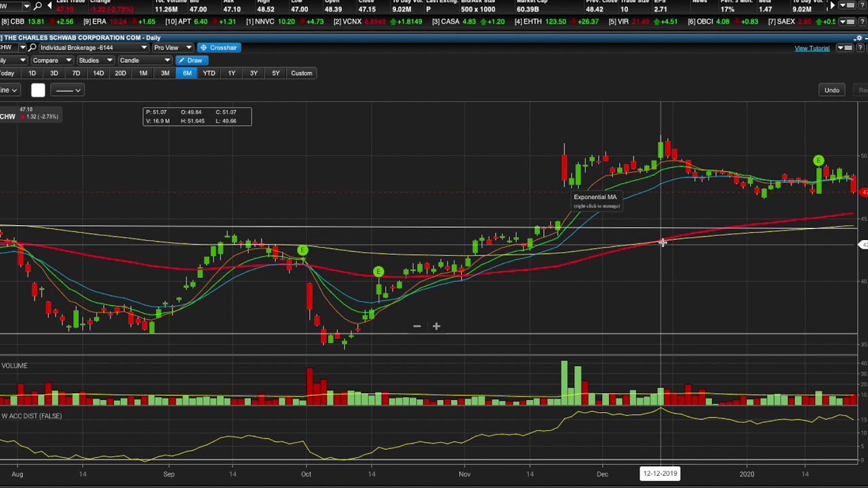The width and height of the screenshot is (868, 488).
Task: Open the chart panel options menu icon
Action: pos(844,48)
